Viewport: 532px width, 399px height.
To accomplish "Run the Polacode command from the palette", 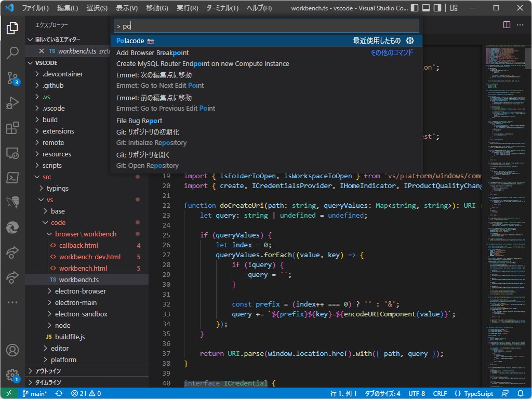I will [135, 41].
